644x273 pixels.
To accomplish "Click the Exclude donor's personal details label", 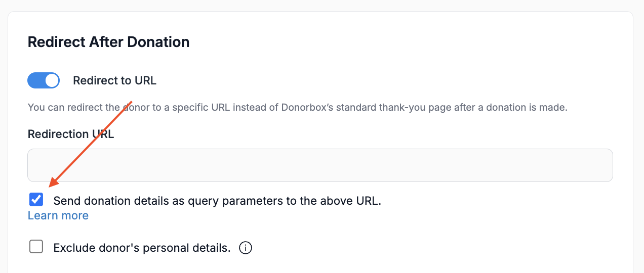I will tap(142, 248).
